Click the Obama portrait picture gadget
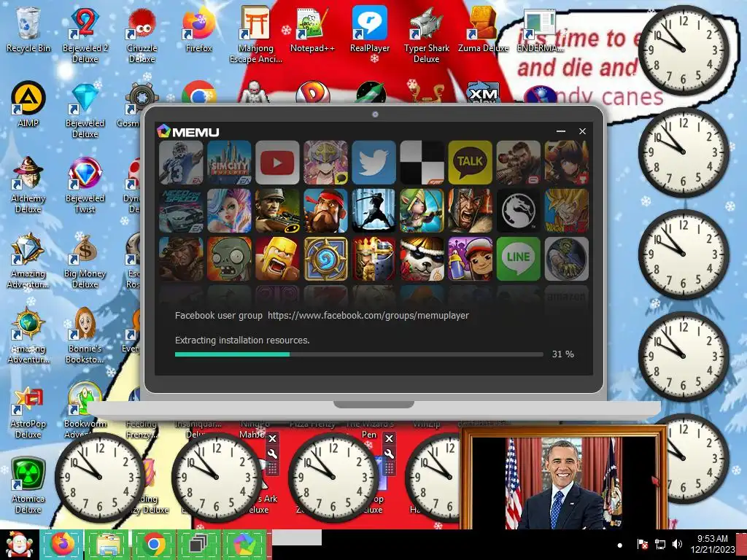Viewport: 747px width, 560px height. (564, 478)
